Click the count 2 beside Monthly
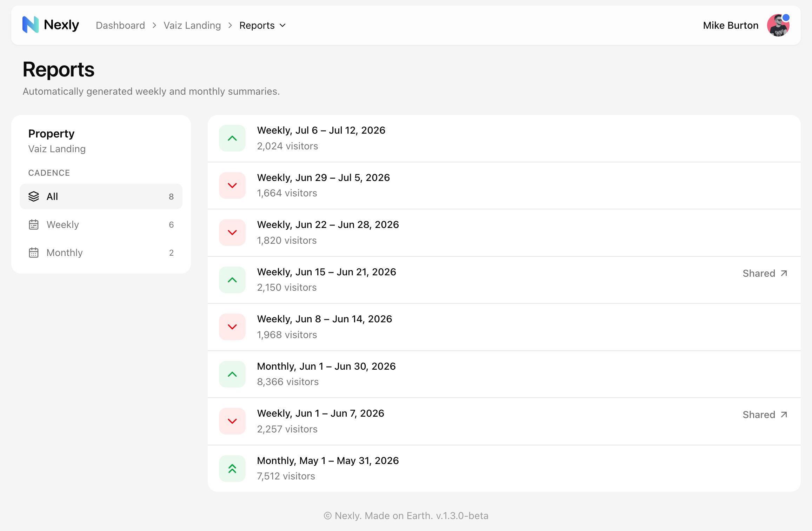Viewport: 812px width, 531px height. [171, 253]
